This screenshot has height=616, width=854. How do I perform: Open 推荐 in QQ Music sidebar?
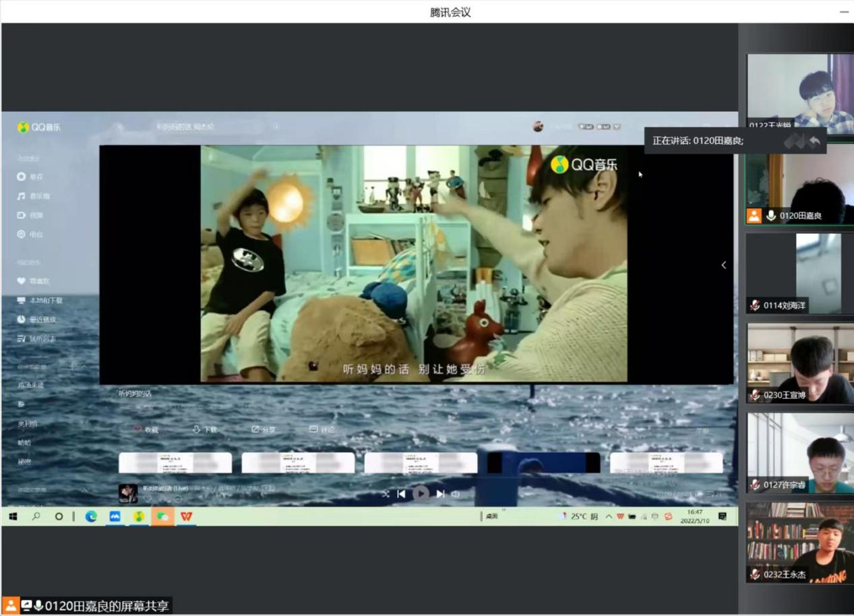(x=32, y=177)
